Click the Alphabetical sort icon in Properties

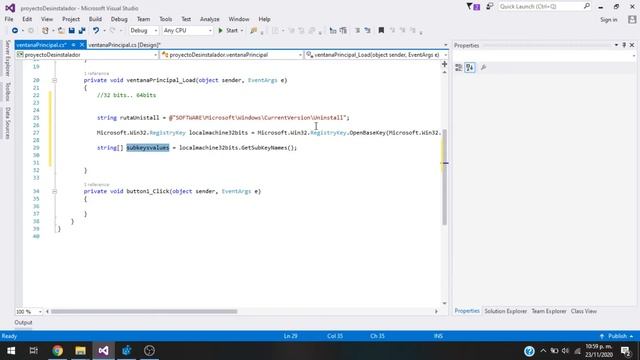(x=470, y=68)
